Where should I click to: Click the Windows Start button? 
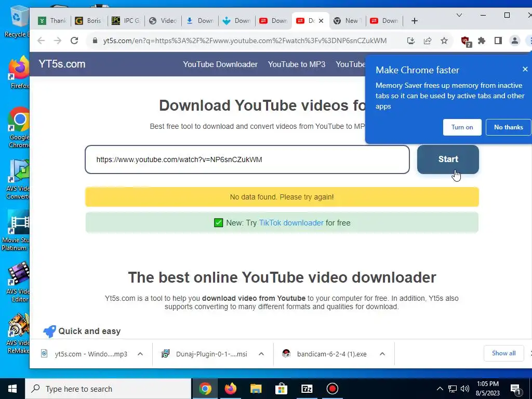(x=12, y=389)
